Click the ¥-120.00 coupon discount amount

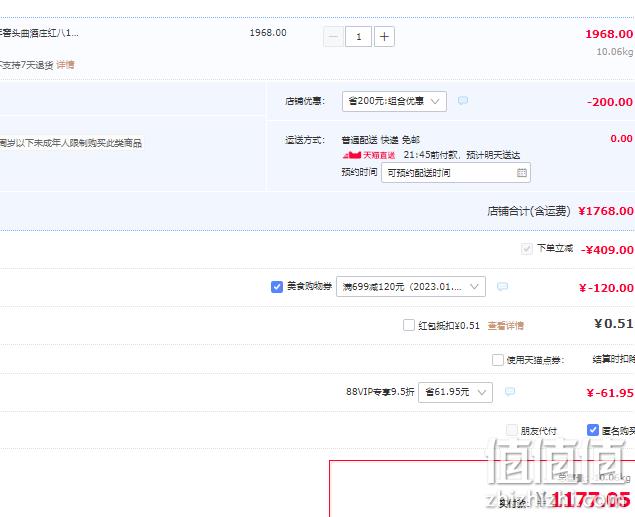pyautogui.click(x=606, y=288)
